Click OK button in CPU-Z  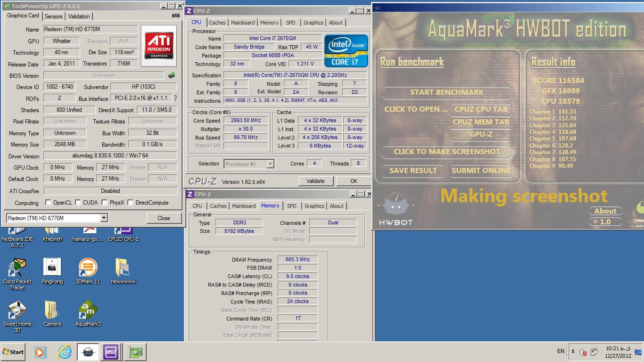click(354, 181)
